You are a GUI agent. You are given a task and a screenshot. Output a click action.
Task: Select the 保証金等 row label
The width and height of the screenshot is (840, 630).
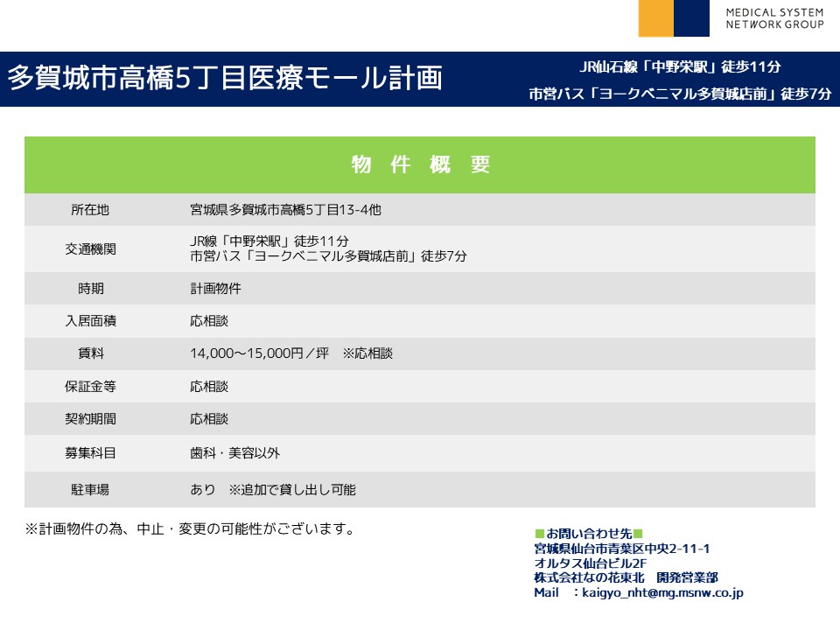click(x=90, y=386)
